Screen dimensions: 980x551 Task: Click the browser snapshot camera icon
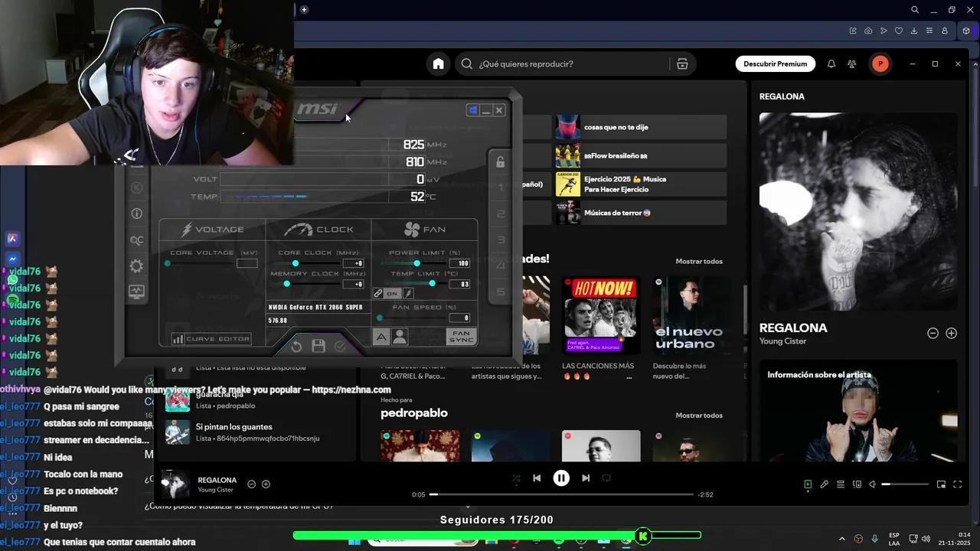868,31
